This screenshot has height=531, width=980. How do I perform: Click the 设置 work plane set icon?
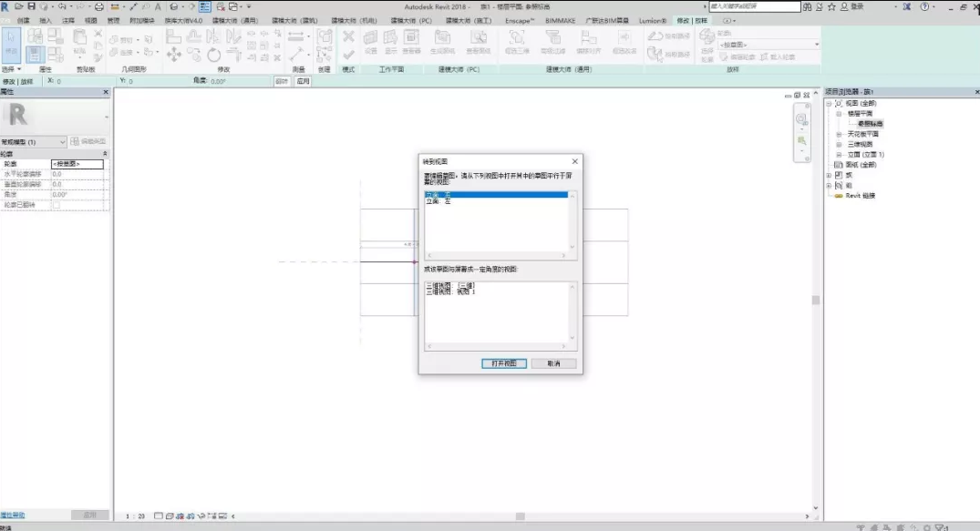tap(371, 42)
